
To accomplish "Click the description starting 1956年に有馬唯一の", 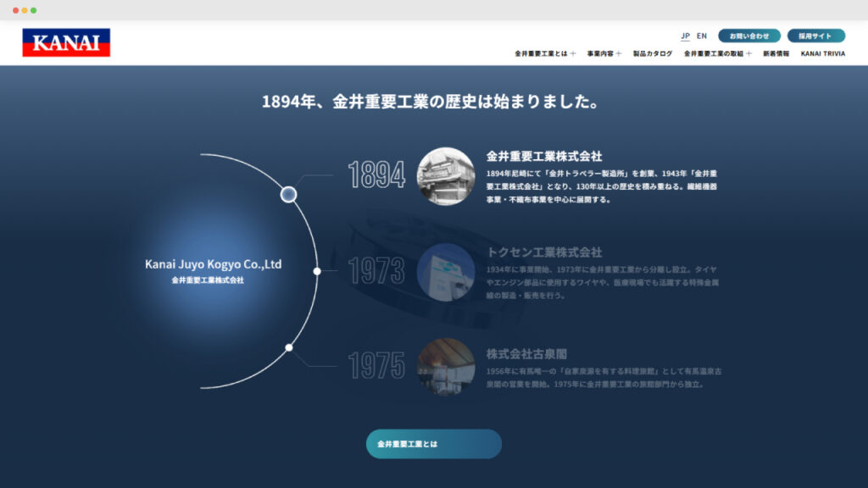I will [x=604, y=377].
